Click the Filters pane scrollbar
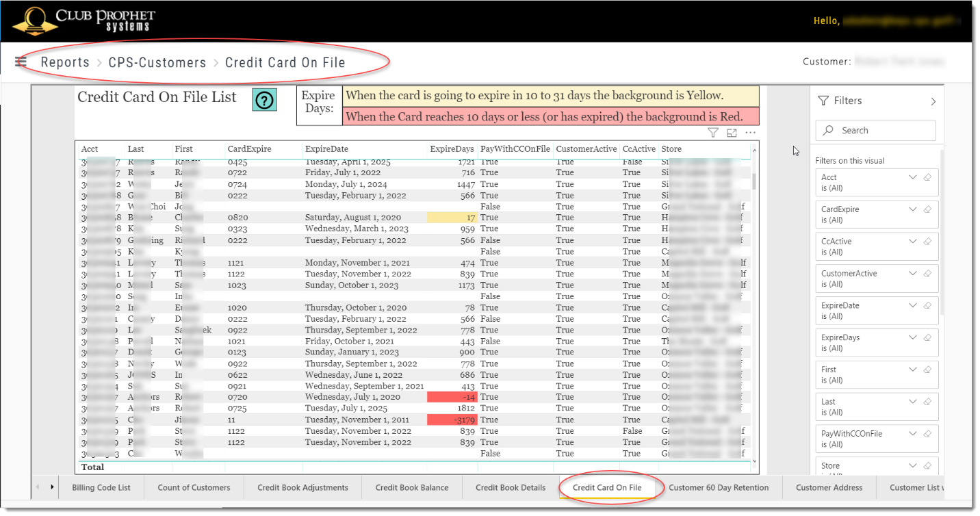The width and height of the screenshot is (980, 516). tap(942, 233)
